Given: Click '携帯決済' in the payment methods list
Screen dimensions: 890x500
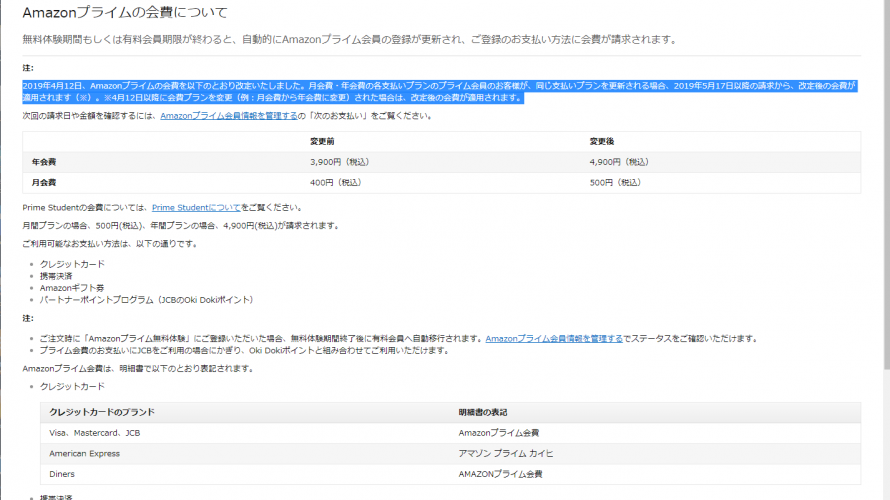Looking at the screenshot, I should click(56, 276).
